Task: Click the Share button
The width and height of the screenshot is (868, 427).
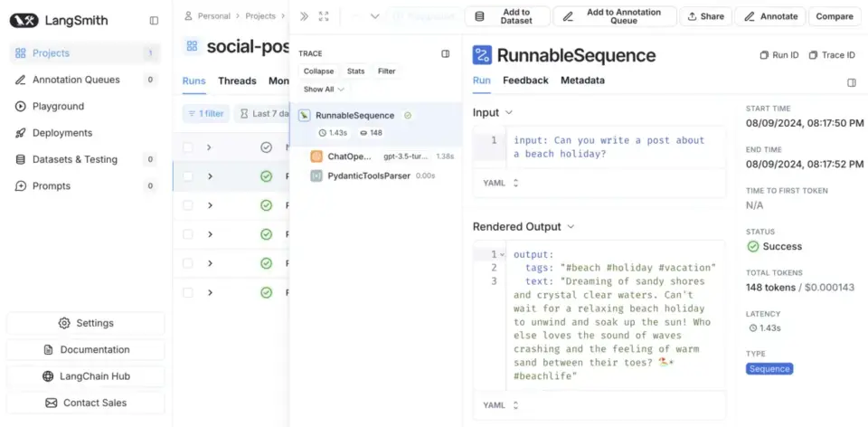Action: (x=706, y=16)
